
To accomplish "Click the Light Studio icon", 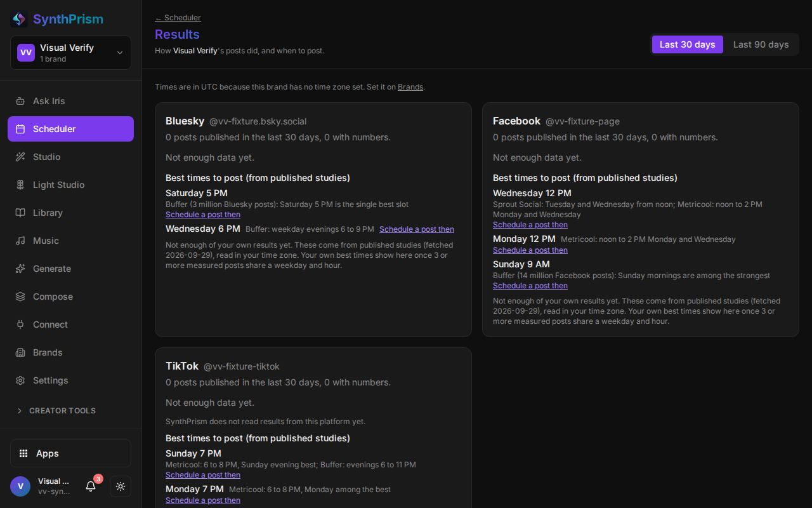I will 20,185.
